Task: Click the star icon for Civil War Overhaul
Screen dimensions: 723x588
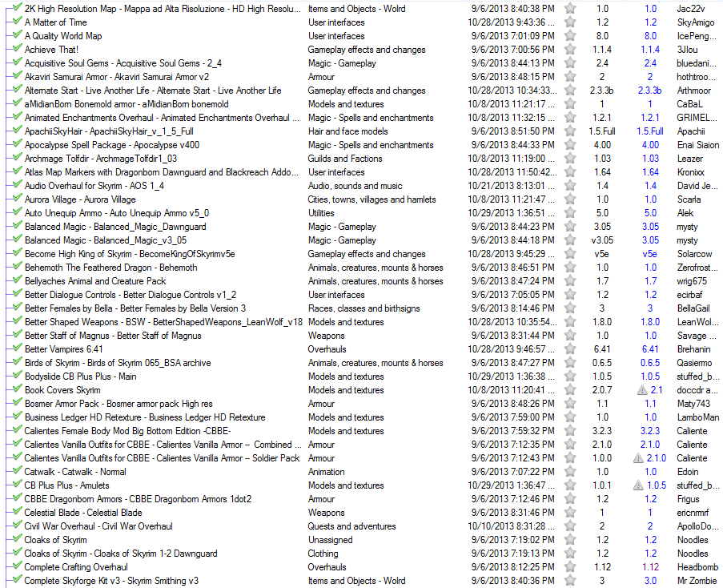Action: (x=570, y=526)
